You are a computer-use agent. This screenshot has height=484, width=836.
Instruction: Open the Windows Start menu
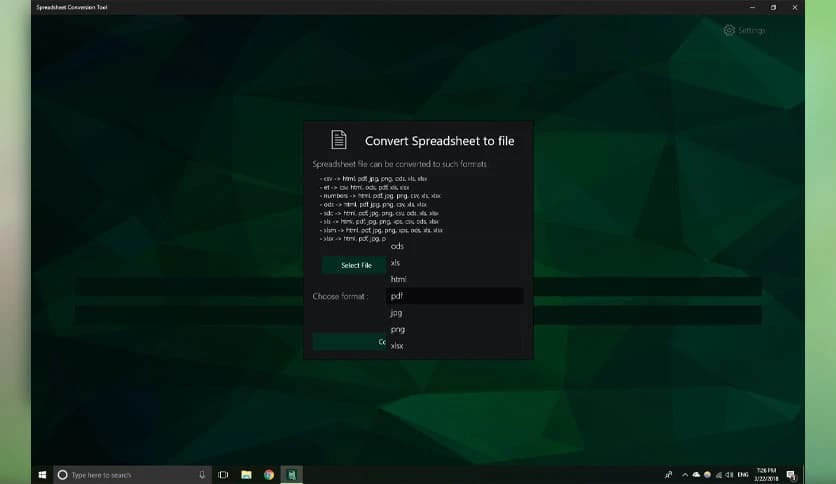pyautogui.click(x=42, y=474)
